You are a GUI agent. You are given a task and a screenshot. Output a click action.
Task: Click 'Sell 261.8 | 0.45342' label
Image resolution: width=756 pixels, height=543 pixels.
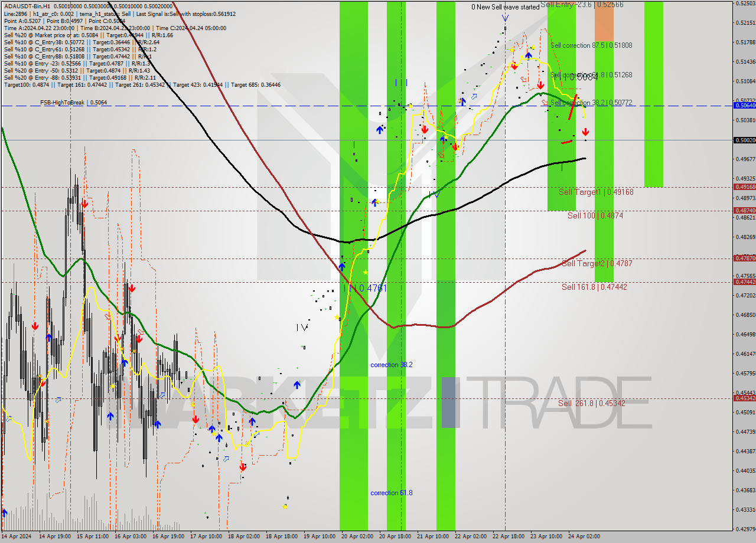pos(592,403)
